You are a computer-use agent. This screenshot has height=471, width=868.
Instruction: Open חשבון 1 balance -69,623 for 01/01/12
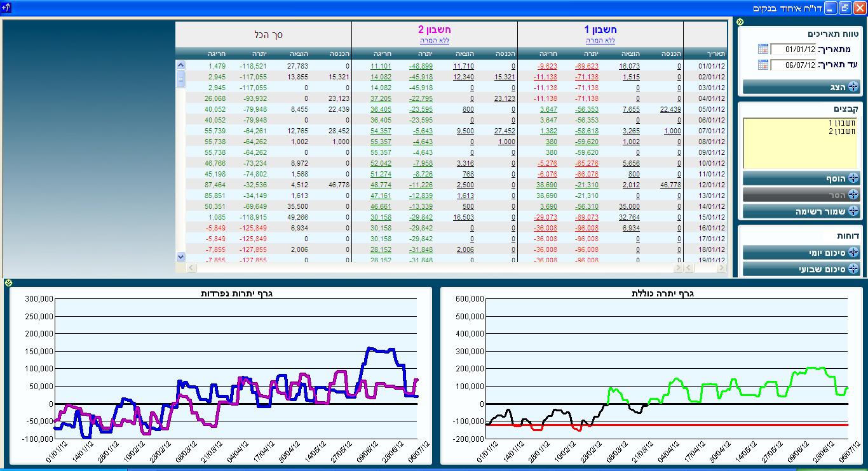587,66
